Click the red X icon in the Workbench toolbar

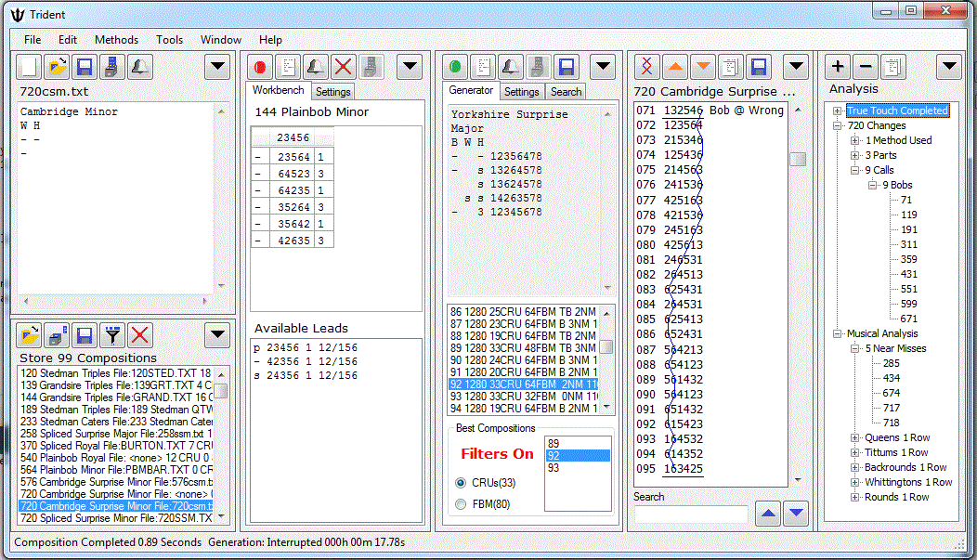point(344,67)
